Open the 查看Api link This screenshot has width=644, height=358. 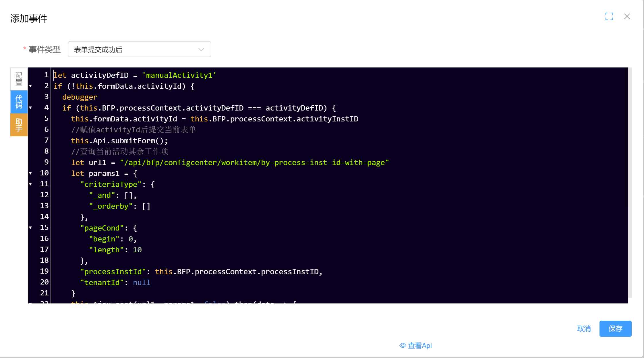pos(419,345)
